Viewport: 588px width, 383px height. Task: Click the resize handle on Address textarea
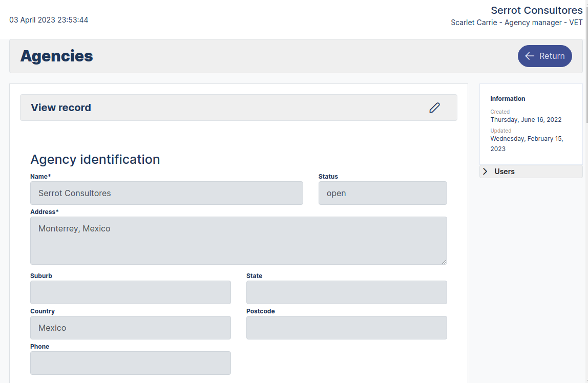(x=444, y=261)
